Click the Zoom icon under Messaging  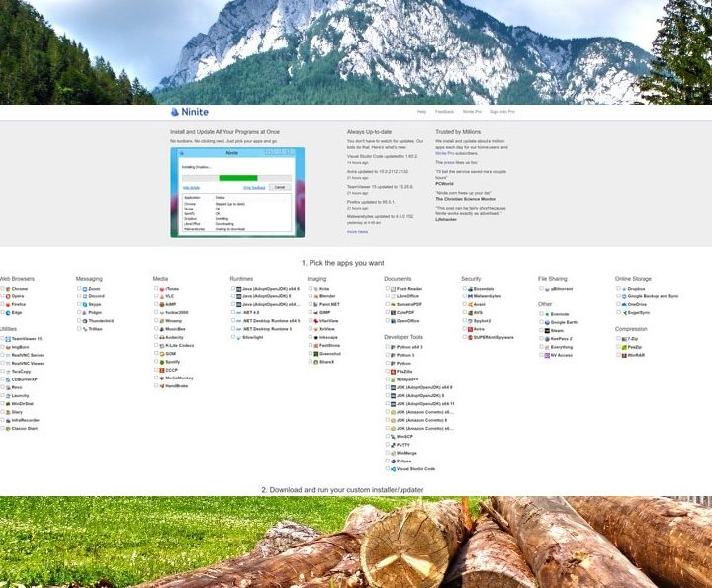[x=85, y=289]
